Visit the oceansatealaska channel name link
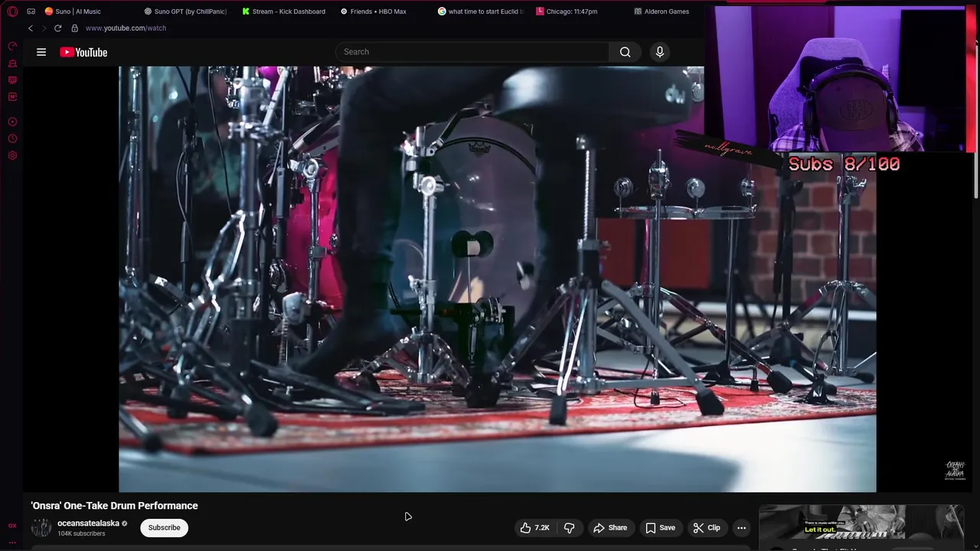This screenshot has height=551, width=980. pyautogui.click(x=88, y=523)
